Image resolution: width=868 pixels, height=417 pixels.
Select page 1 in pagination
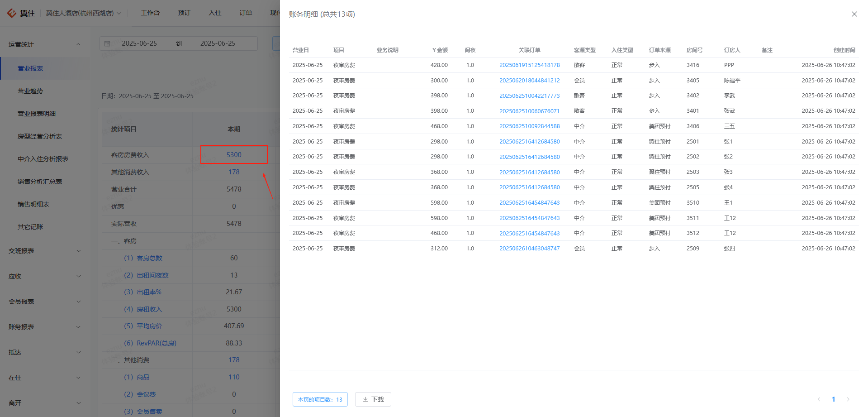834,399
